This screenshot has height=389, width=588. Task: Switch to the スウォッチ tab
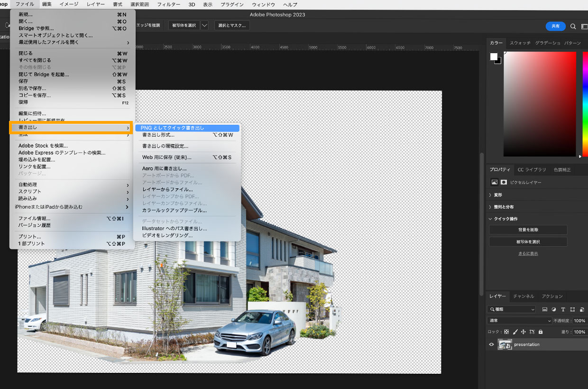pos(520,43)
